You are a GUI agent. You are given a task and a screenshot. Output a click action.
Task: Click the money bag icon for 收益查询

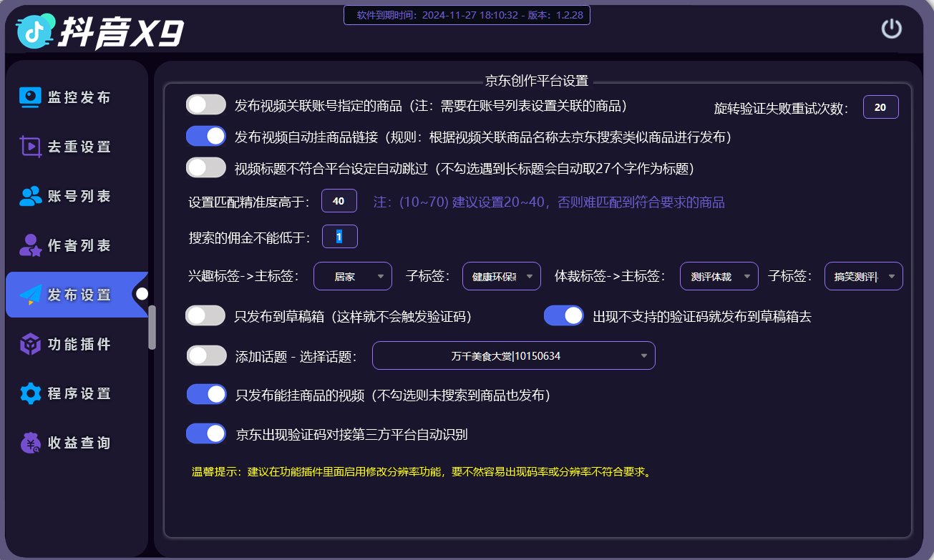(x=30, y=443)
